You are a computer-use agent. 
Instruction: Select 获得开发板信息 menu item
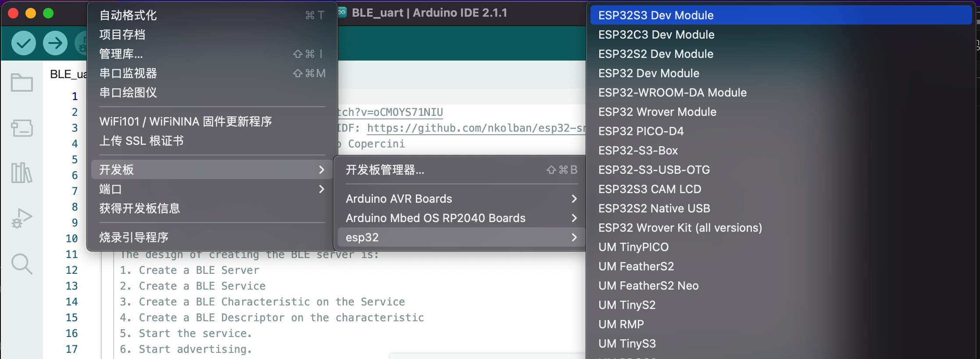pos(212,208)
